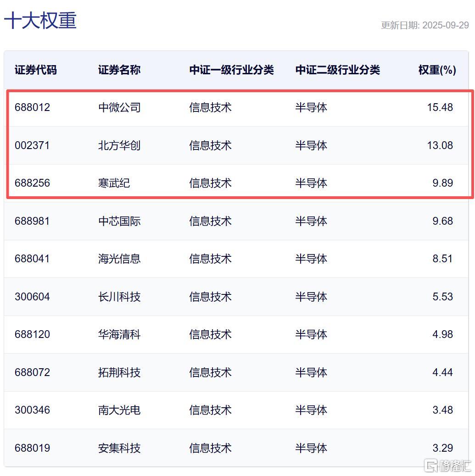The height and width of the screenshot is (476, 475).
Task: Click 信息技术 in the 南大光电 row
Action: pyautogui.click(x=210, y=410)
